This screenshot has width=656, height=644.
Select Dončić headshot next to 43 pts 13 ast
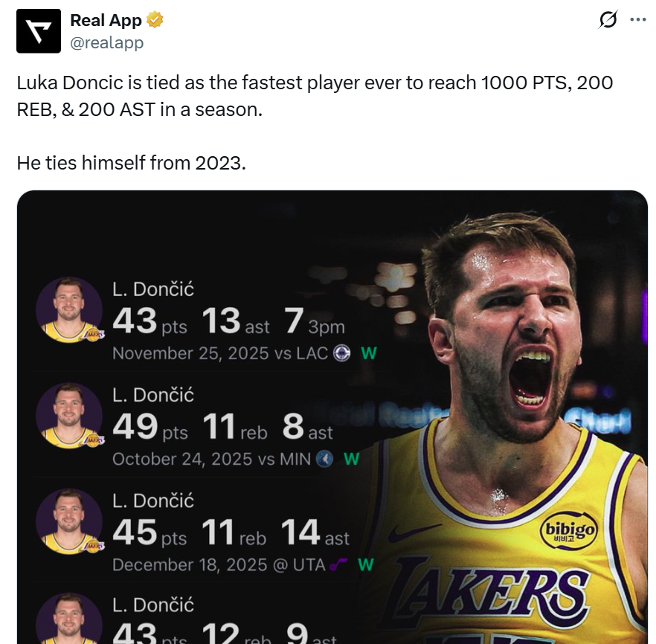[69, 311]
